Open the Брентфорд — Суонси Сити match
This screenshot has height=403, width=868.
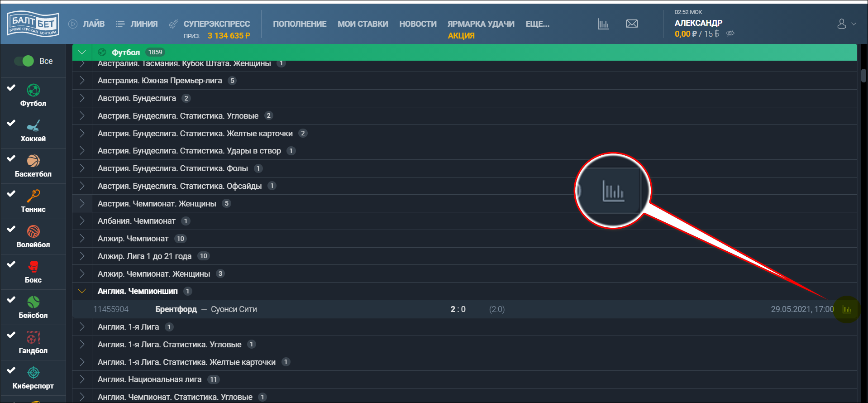click(x=206, y=309)
